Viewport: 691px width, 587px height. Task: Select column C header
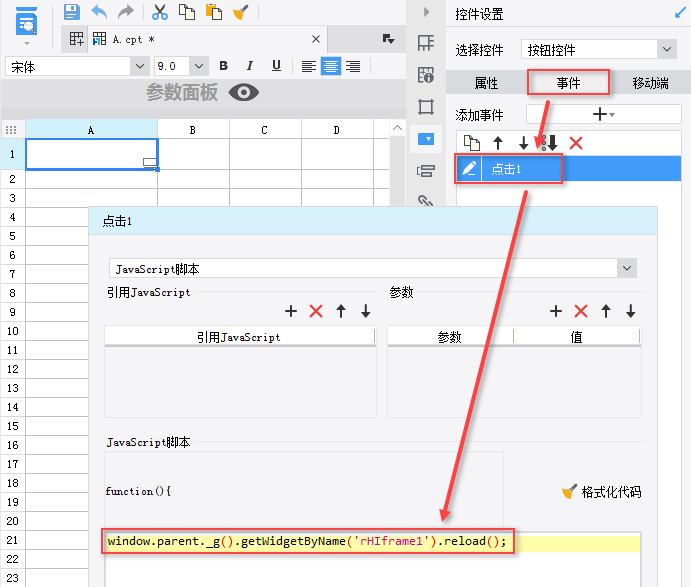(x=264, y=130)
